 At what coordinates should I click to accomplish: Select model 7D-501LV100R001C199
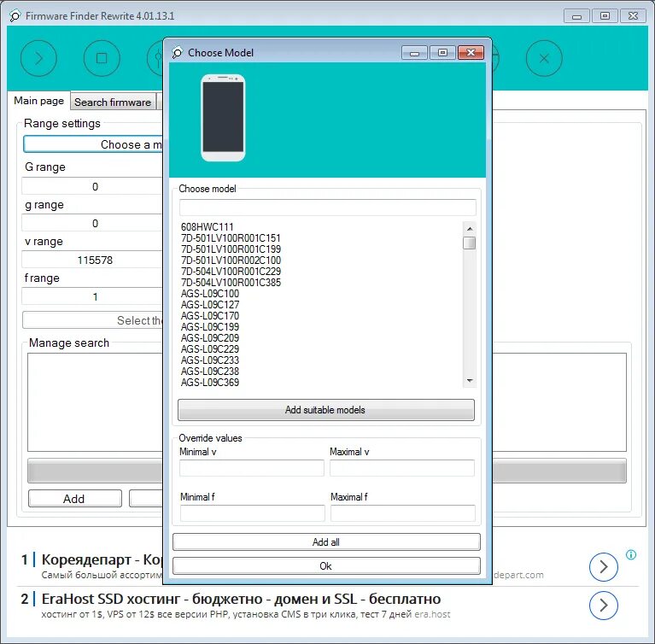coord(231,249)
